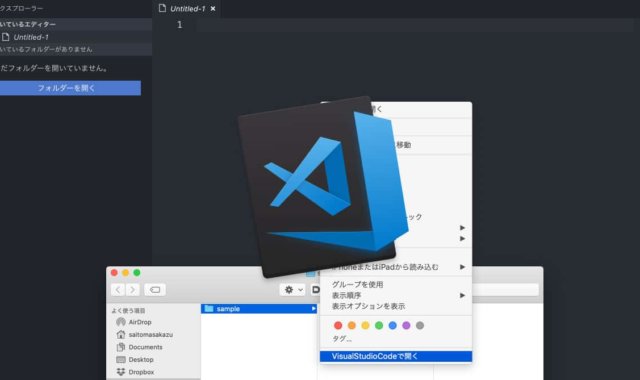Apply the red tag color
Image resolution: width=640 pixels, height=380 pixels.
338,325
